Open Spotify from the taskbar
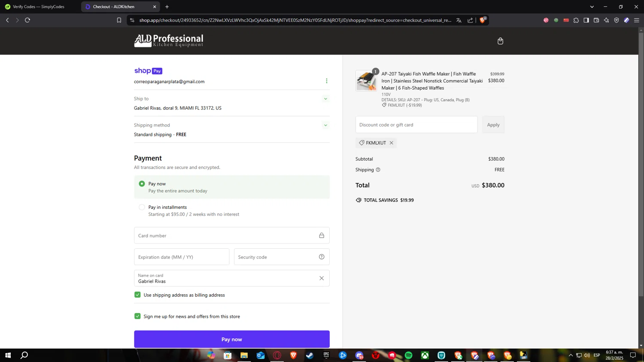Viewport: 644px width, 362px height. 408,355
